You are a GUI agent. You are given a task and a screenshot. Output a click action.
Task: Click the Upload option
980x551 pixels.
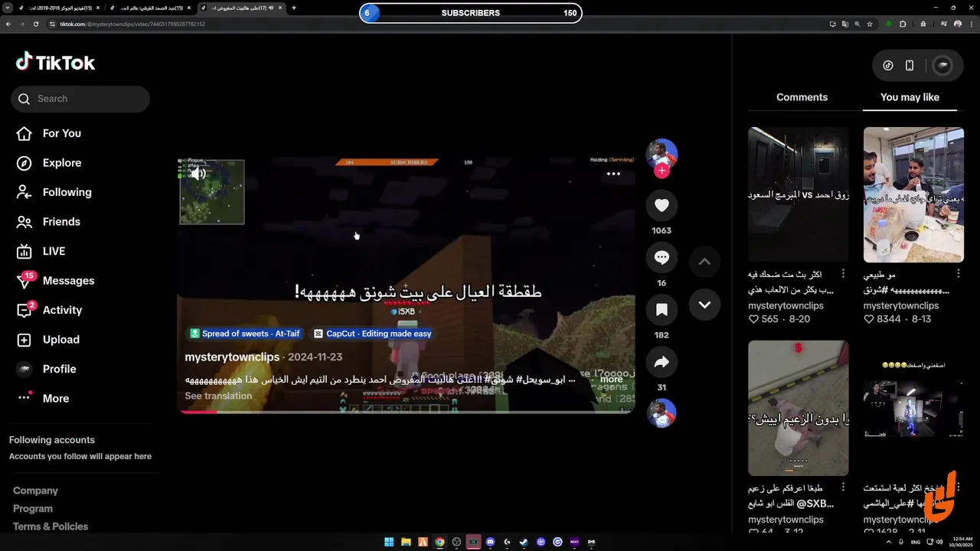coord(47,340)
